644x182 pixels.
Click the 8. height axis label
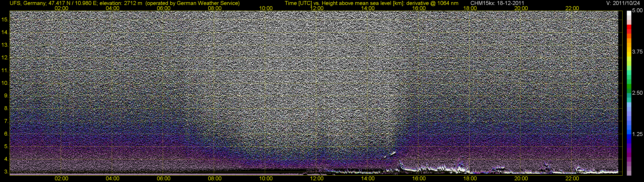click(x=6, y=109)
